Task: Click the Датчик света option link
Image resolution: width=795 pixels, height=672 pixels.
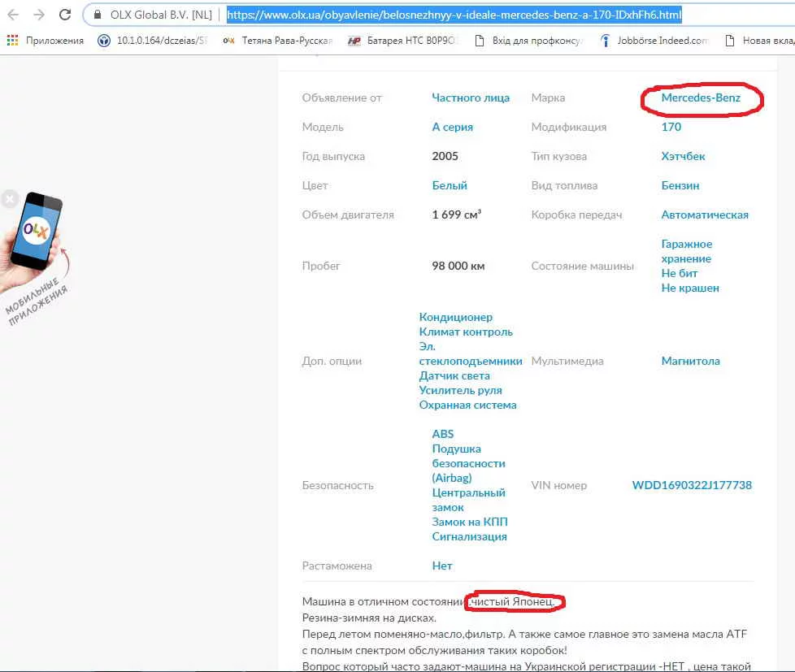Action: 454,376
